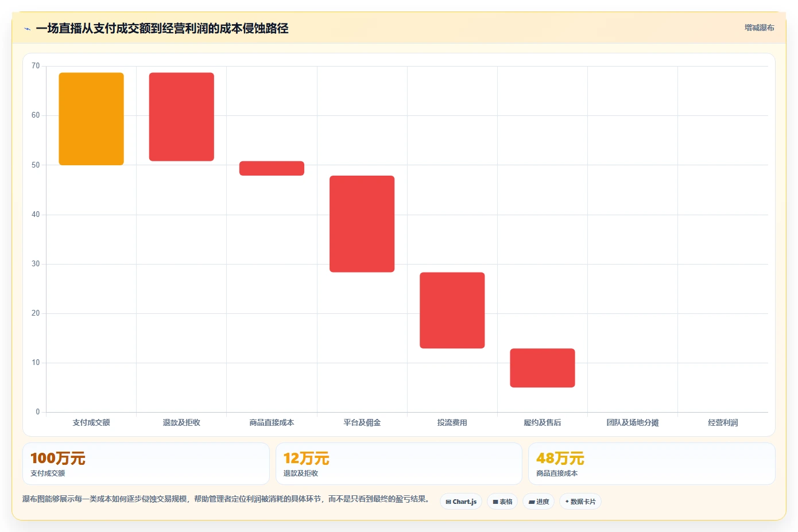Click the 履约及售后 x-axis label

pyautogui.click(x=543, y=422)
